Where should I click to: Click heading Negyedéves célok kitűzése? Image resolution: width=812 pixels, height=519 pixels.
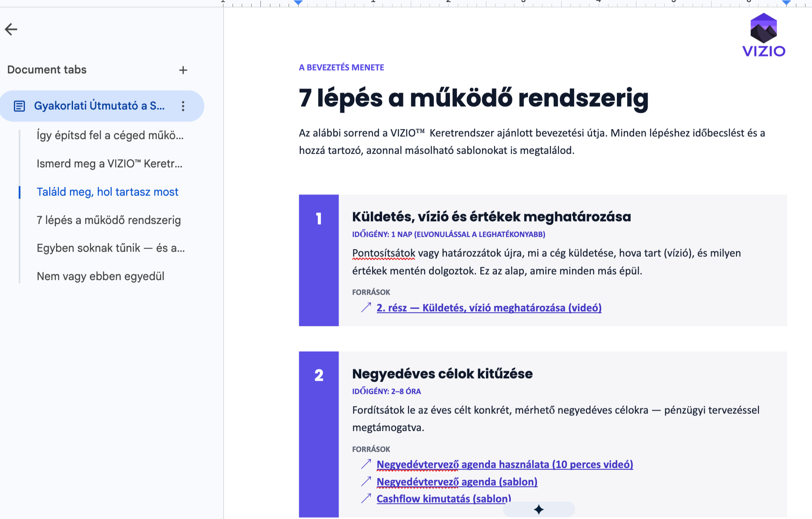443,374
